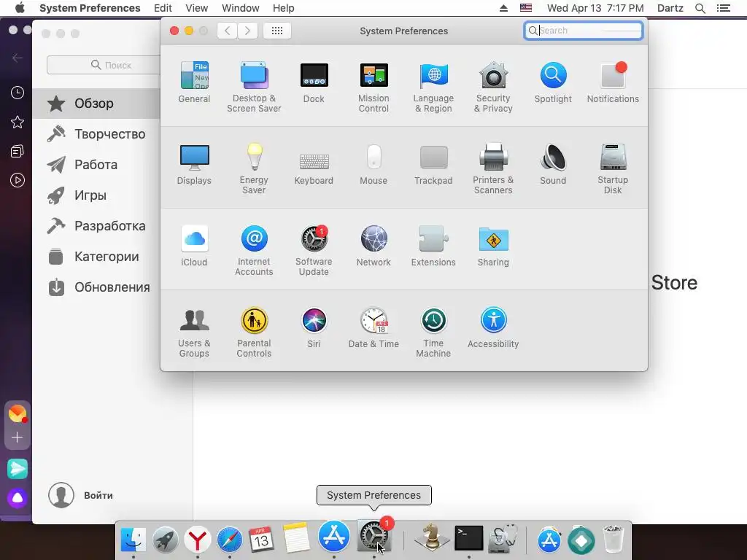The image size is (747, 560).
Task: Open Displays preferences pane
Action: (x=194, y=164)
